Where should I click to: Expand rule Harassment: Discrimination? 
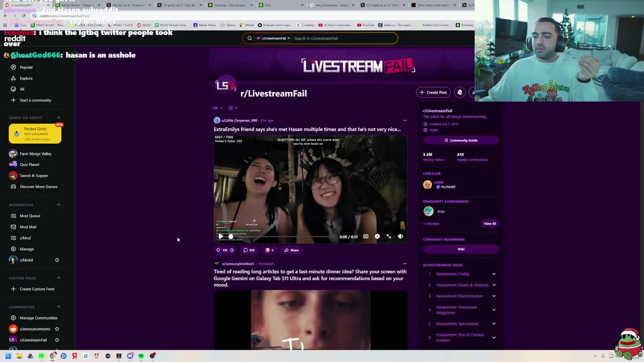pos(494,296)
